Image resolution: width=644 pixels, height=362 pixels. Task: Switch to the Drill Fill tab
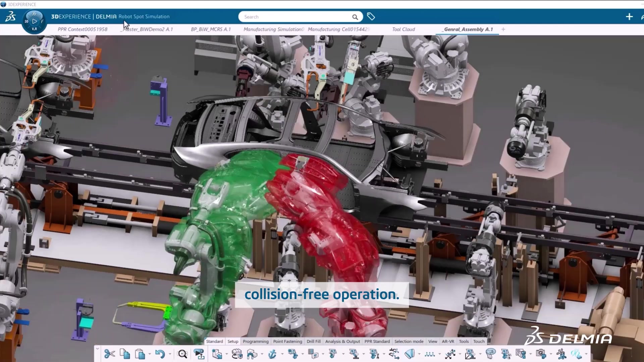pos(314,341)
